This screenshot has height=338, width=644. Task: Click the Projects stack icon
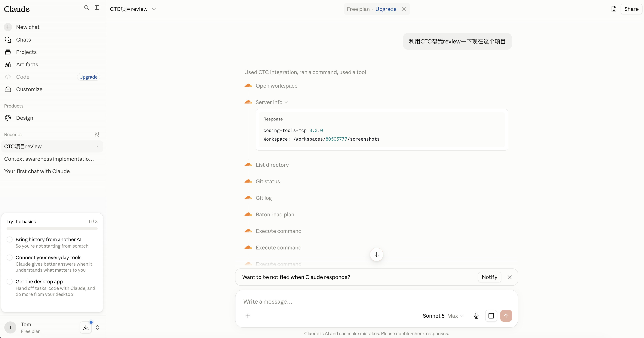(x=8, y=52)
